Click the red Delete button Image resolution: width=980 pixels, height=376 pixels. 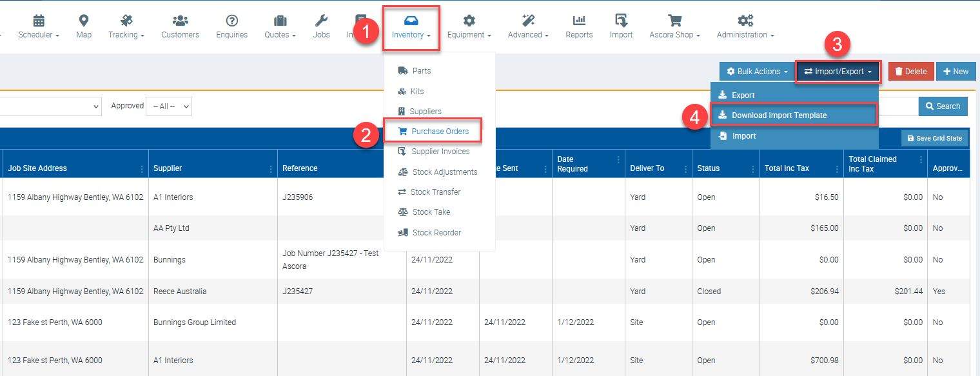(910, 72)
